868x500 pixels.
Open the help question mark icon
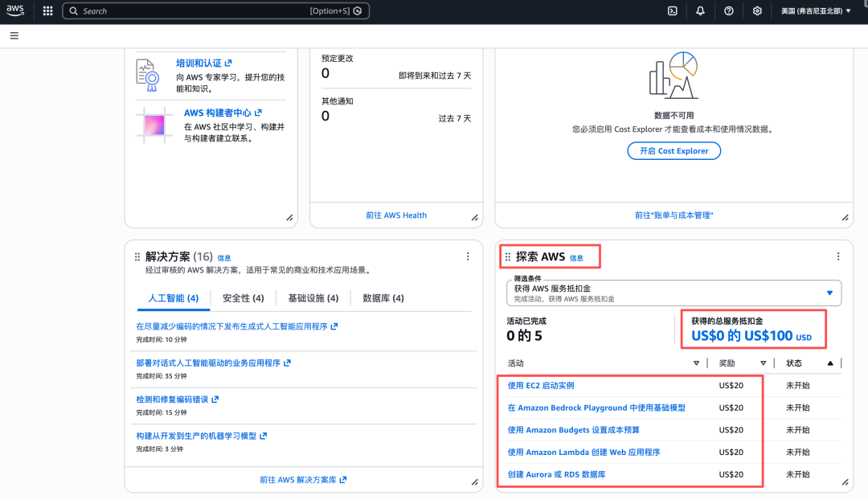click(728, 11)
